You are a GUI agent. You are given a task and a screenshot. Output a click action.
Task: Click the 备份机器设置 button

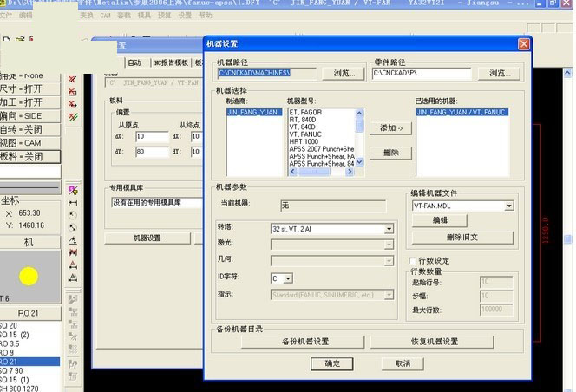pyautogui.click(x=303, y=342)
